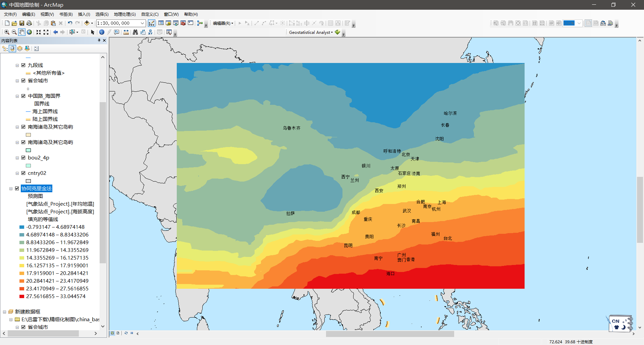
Task: Collapse the 协同克里金法 layer tree
Action: click(11, 189)
